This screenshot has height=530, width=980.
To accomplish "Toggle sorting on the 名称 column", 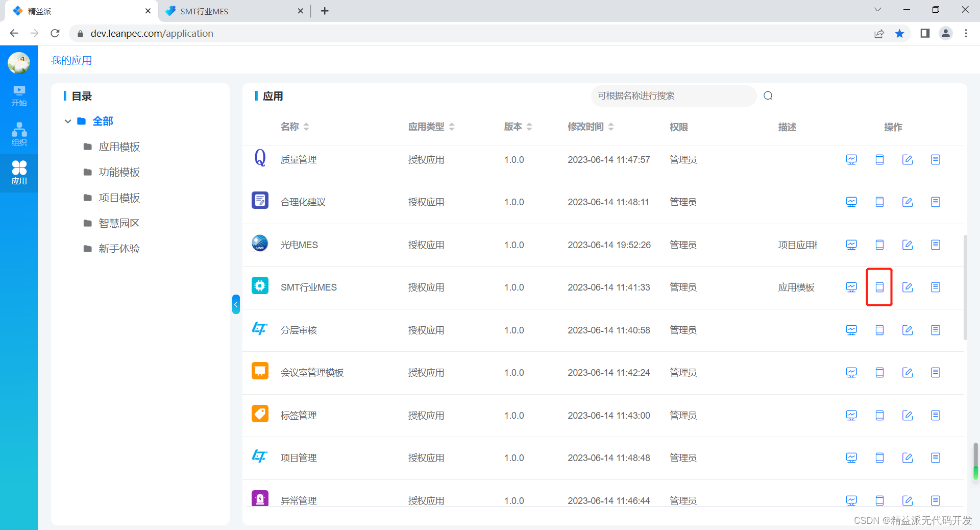I will (x=306, y=127).
